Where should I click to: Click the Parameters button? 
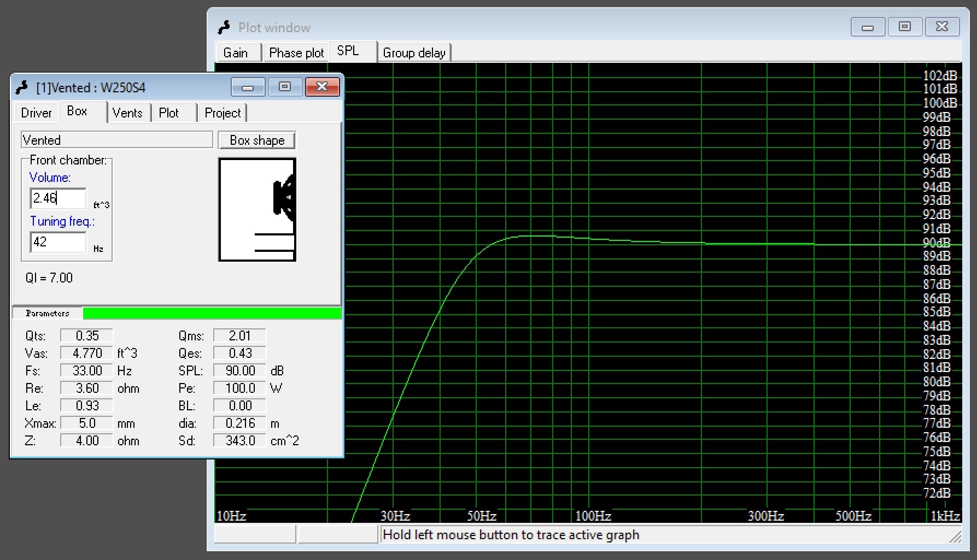coord(48,313)
